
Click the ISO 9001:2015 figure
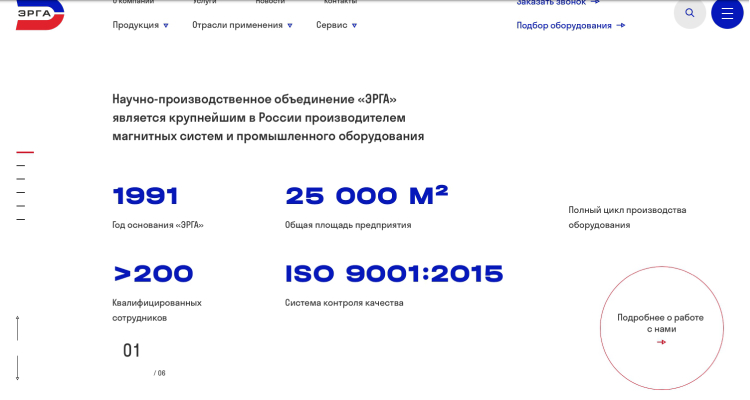(x=394, y=274)
